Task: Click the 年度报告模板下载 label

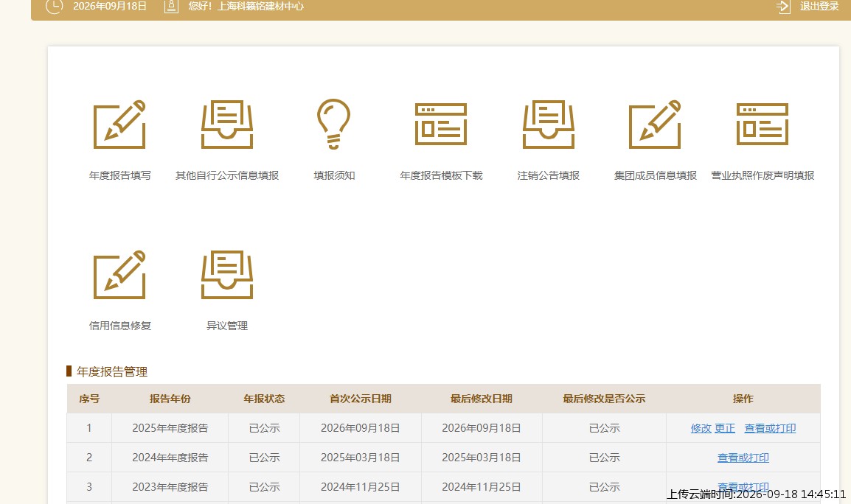Action: tap(441, 176)
